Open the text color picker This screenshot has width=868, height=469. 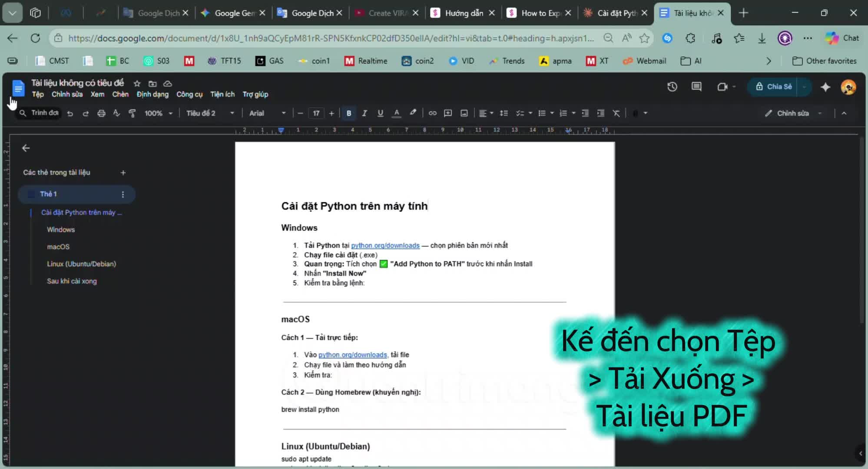pyautogui.click(x=396, y=113)
